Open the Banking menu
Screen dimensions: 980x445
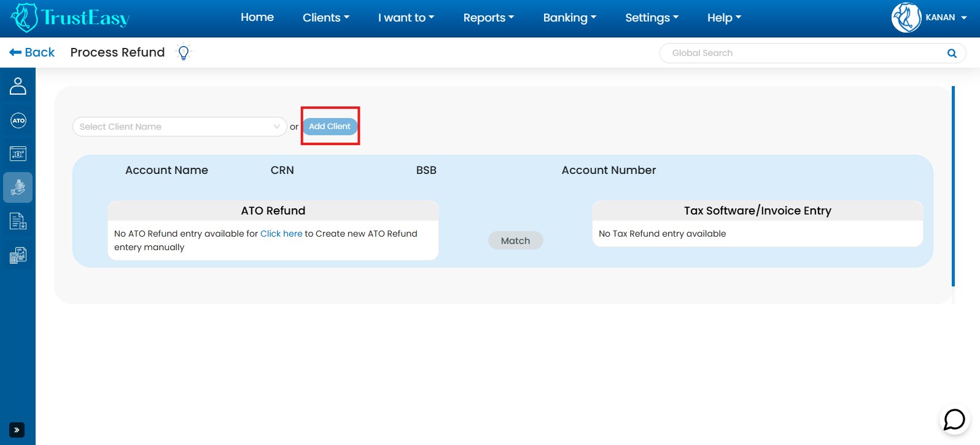[569, 18]
